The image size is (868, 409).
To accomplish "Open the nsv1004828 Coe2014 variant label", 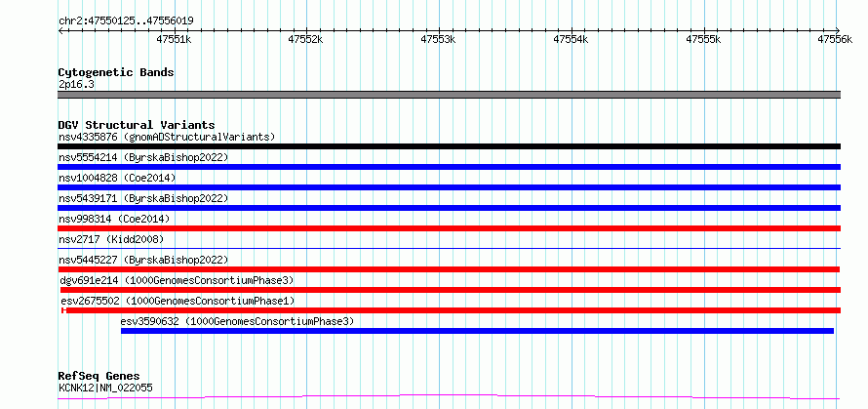I will click(x=117, y=178).
